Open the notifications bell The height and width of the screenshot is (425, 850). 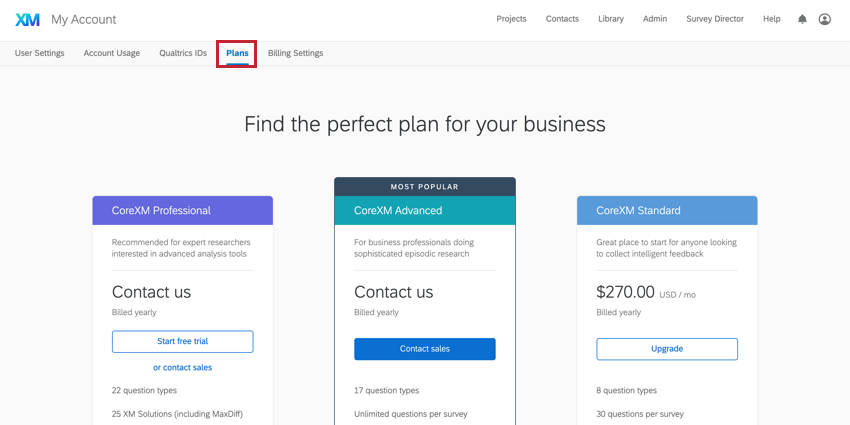click(x=802, y=19)
